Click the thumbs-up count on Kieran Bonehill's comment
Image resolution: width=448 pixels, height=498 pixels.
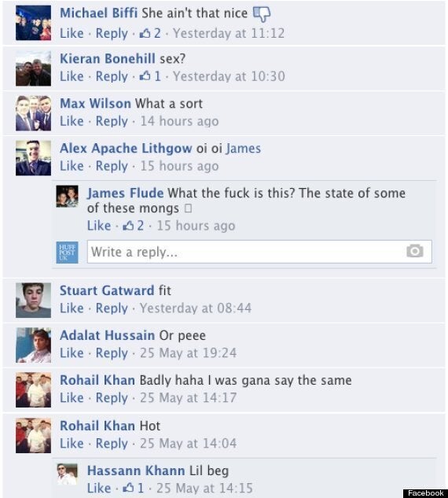(150, 76)
